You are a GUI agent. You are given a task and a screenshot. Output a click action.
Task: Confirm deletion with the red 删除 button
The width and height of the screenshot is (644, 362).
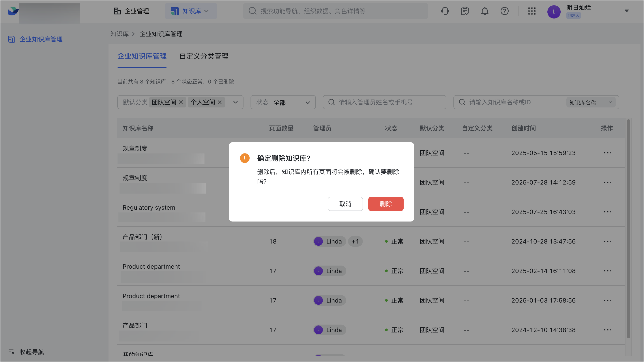(386, 204)
